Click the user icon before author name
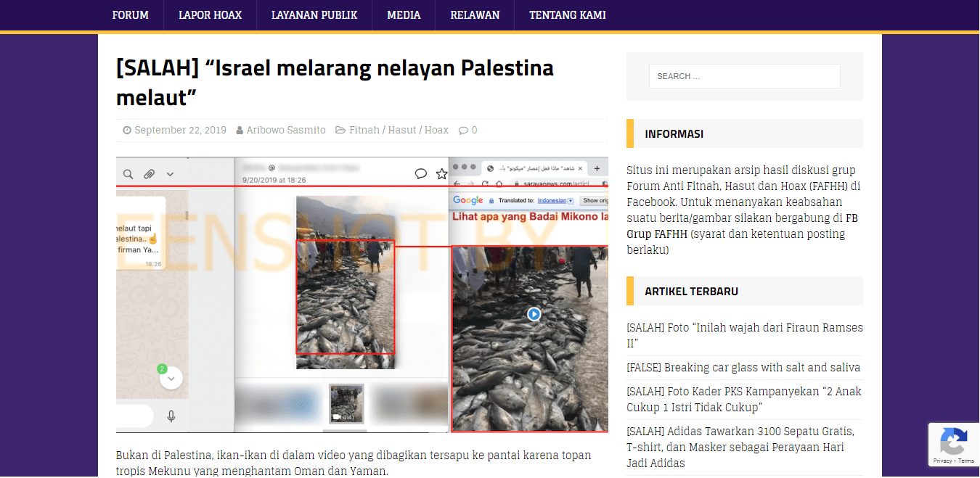The width and height of the screenshot is (980, 478). pos(240,131)
